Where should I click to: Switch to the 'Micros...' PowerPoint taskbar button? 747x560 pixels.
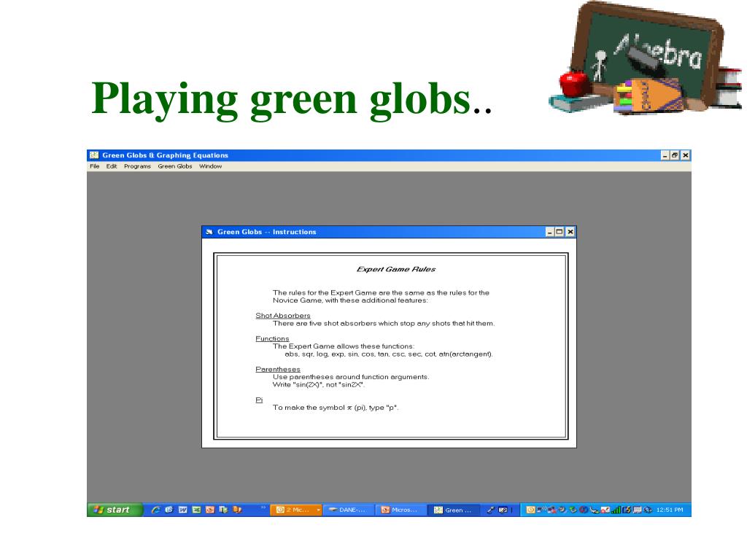coord(400,510)
